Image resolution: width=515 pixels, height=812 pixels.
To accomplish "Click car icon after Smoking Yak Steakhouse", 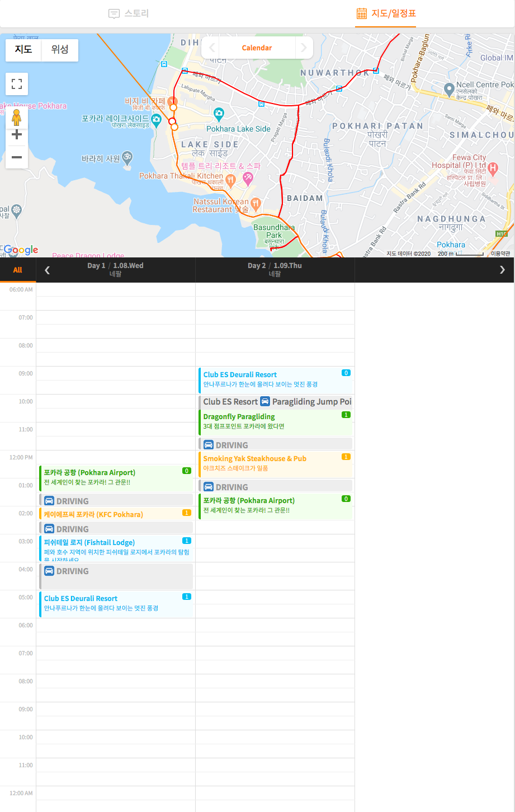I will (209, 487).
